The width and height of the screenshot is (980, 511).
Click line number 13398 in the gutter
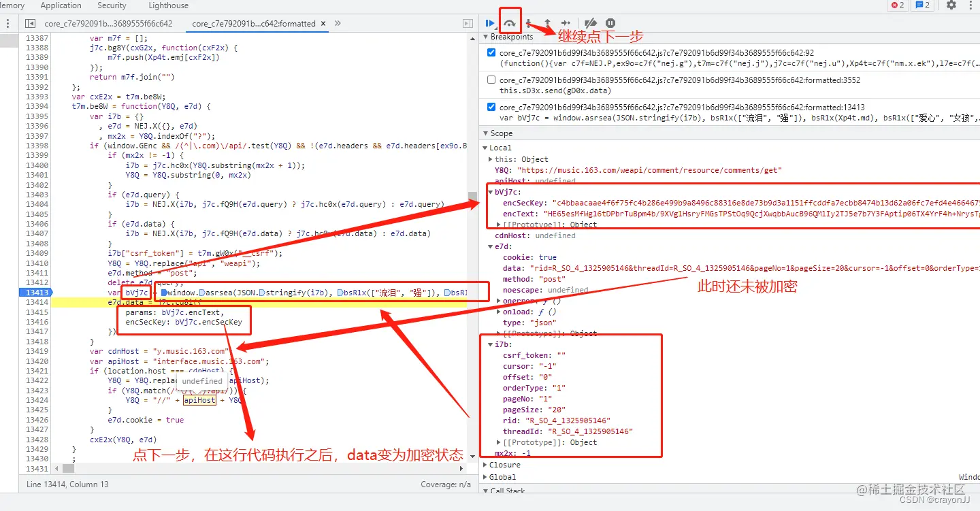[x=37, y=146]
